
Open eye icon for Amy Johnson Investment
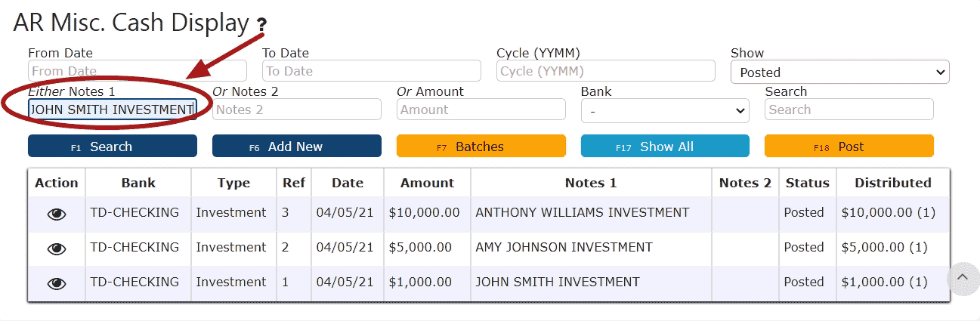pos(57,248)
